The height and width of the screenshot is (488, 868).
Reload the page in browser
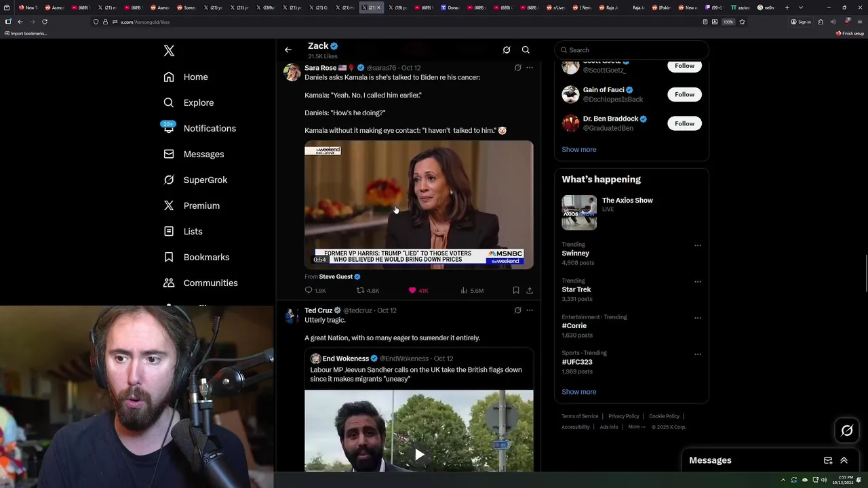click(x=45, y=22)
